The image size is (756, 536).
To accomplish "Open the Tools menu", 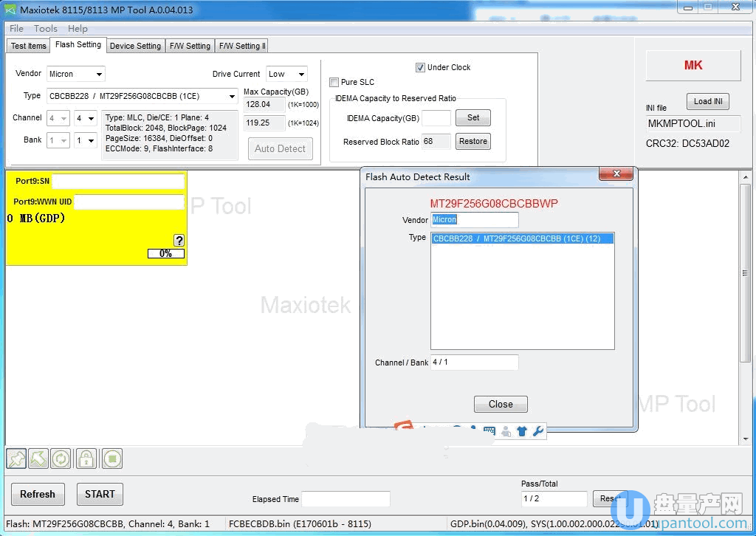I will (45, 29).
